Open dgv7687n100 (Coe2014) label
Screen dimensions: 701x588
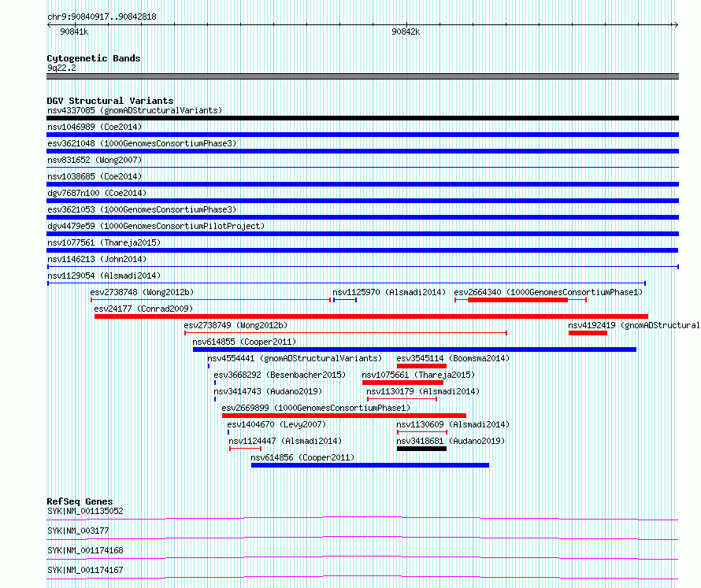coord(97,193)
